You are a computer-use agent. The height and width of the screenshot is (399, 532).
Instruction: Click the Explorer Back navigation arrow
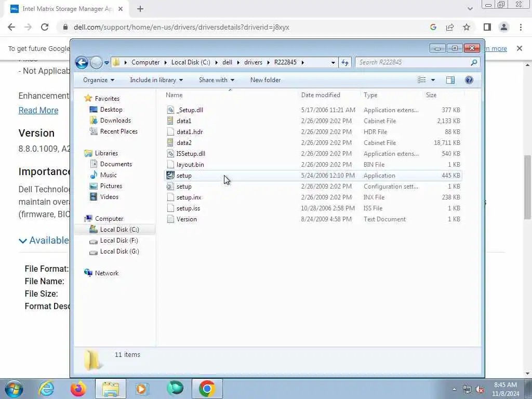pyautogui.click(x=82, y=62)
